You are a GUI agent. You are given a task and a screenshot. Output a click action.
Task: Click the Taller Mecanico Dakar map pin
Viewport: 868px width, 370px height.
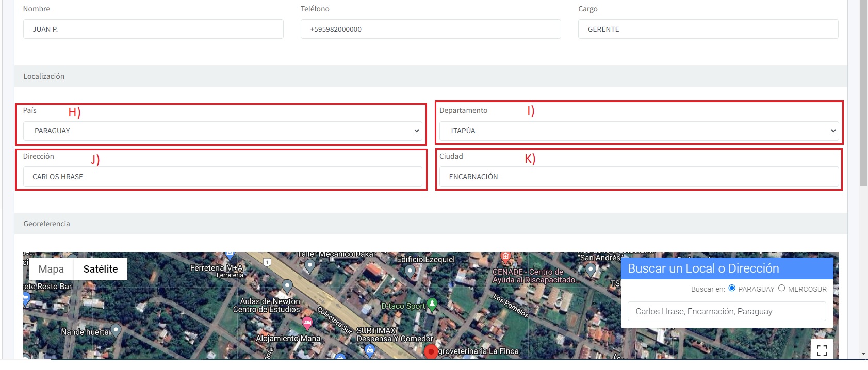click(x=309, y=266)
